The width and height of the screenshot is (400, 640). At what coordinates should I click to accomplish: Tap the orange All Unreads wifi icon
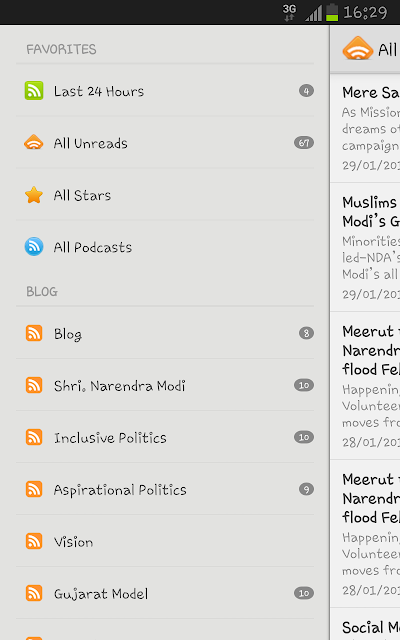pos(33,142)
